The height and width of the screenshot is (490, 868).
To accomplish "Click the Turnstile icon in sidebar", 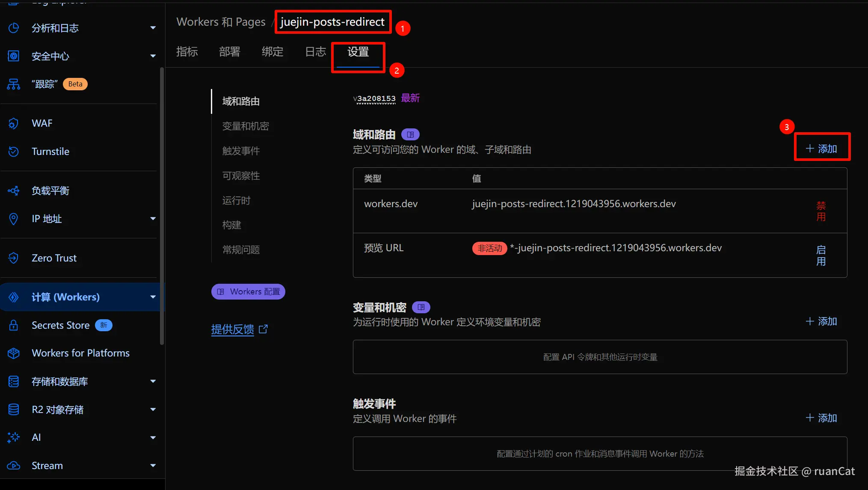I will [13, 151].
